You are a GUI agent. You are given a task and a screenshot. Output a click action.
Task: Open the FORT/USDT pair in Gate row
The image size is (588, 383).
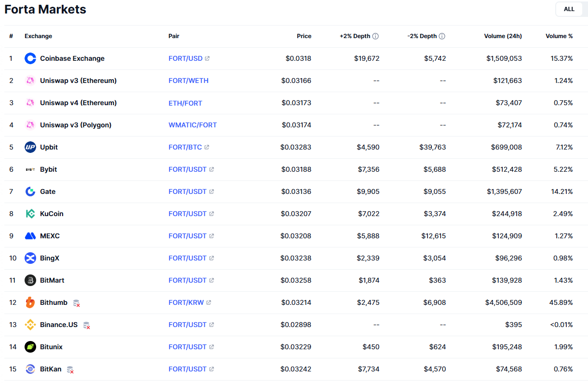click(x=187, y=191)
